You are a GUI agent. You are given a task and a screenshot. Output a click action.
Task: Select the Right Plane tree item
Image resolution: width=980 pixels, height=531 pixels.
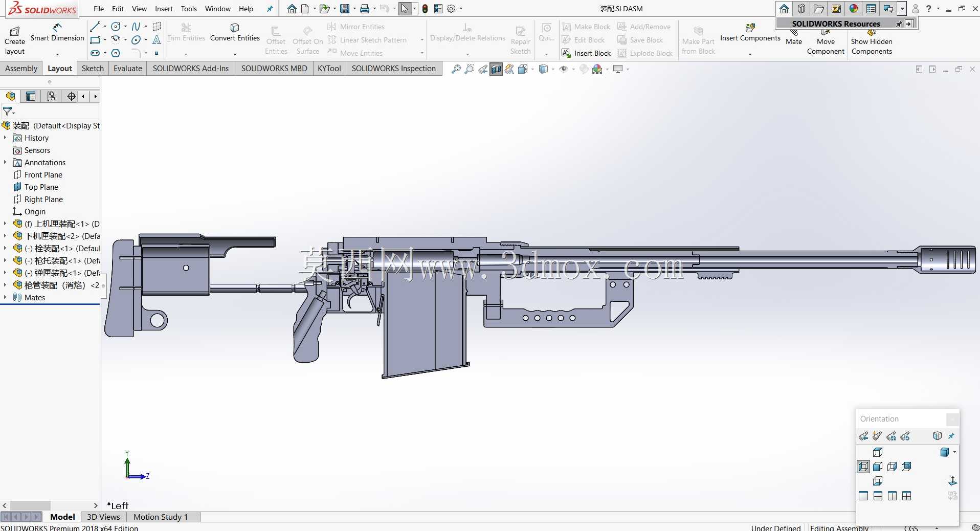click(x=38, y=199)
